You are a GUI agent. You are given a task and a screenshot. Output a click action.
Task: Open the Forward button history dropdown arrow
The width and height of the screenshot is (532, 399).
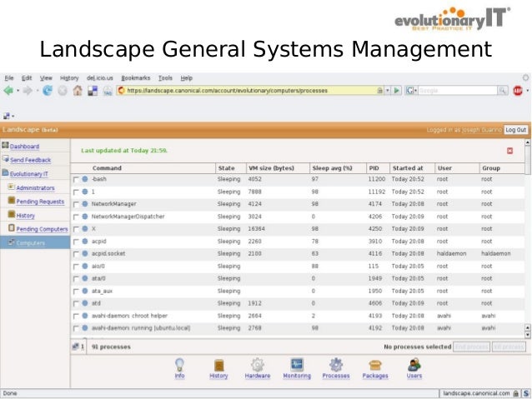[x=37, y=91]
